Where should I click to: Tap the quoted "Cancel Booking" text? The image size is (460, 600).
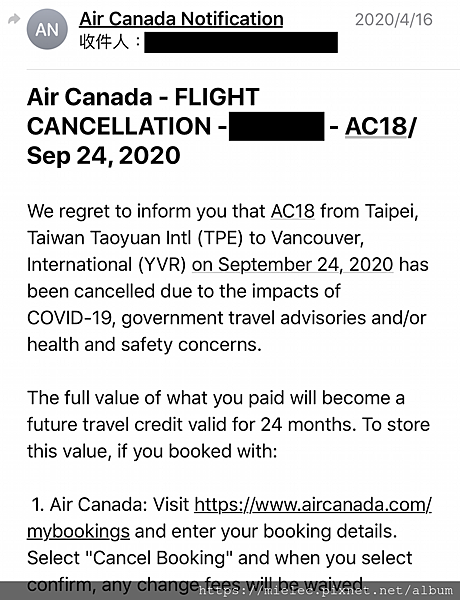click(158, 558)
